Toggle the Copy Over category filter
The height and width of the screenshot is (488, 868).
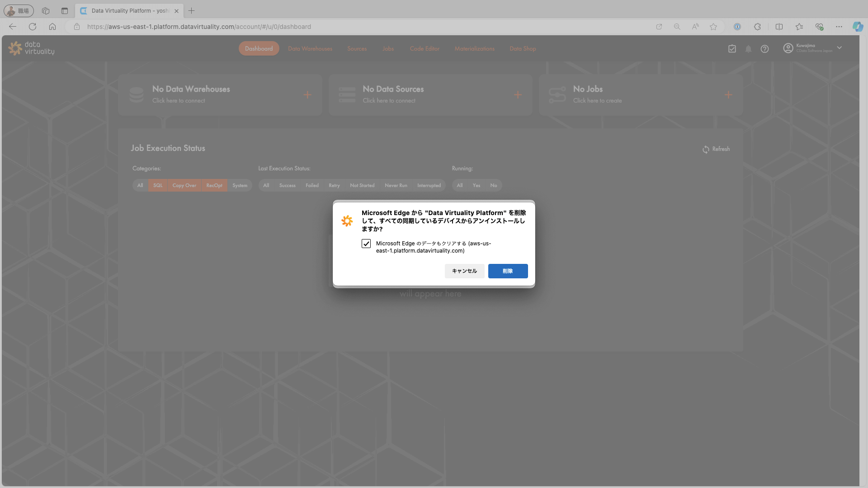pos(184,186)
